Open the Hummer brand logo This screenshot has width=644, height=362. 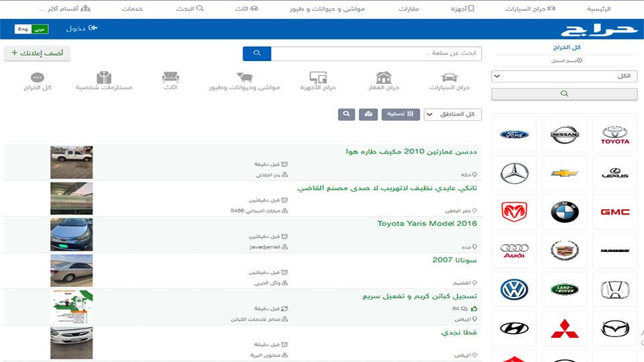(x=615, y=250)
